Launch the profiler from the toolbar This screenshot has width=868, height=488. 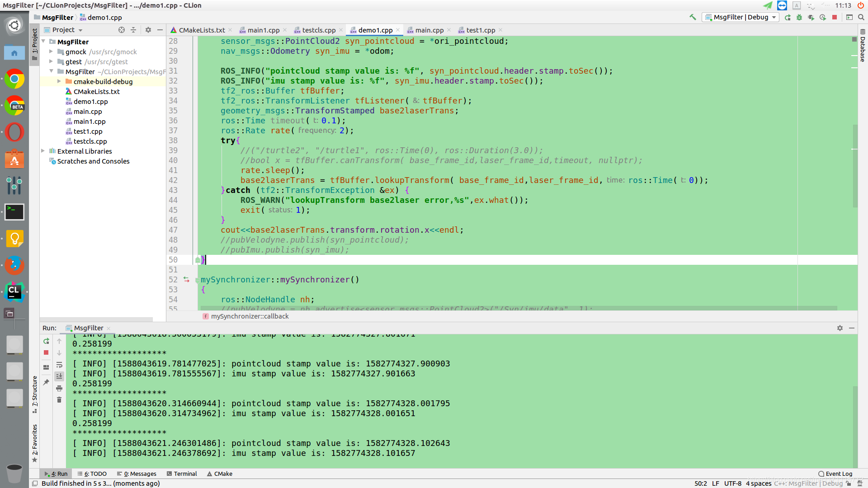[823, 17]
